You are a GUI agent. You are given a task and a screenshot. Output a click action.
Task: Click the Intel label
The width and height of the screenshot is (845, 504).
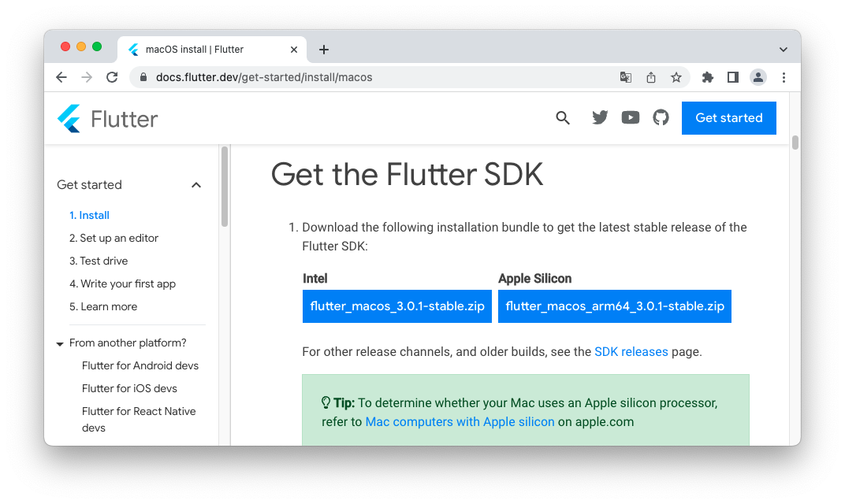tap(315, 279)
